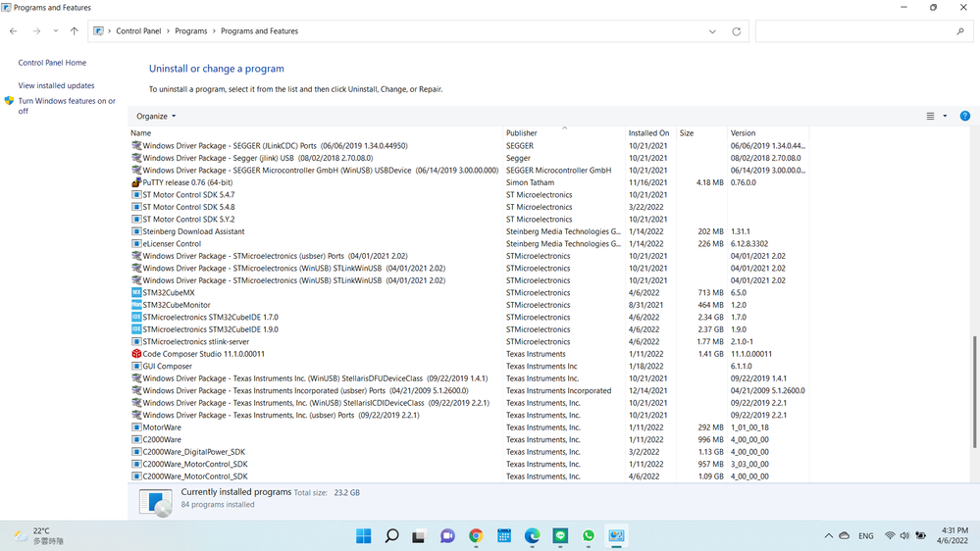Screen dimensions: 980x551
Task: Open the Organize dropdown menu
Action: 156,117
